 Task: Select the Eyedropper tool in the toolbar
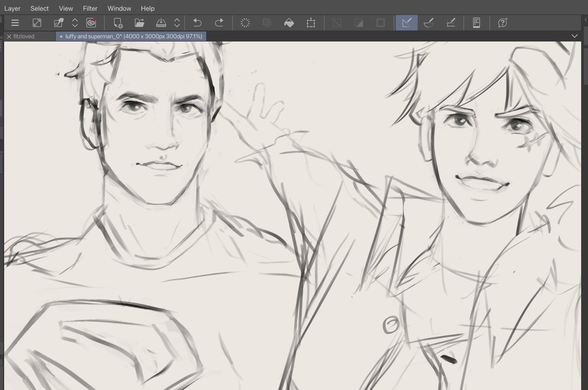(58, 23)
